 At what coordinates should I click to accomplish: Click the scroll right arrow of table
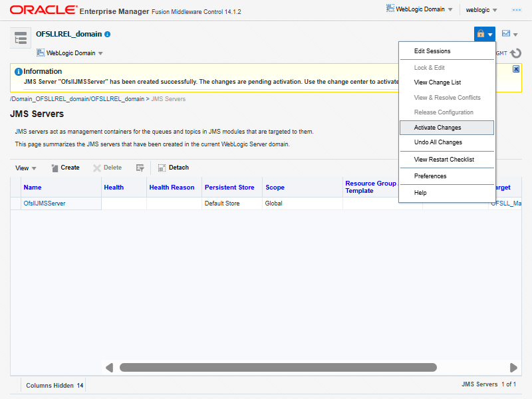[x=513, y=368]
